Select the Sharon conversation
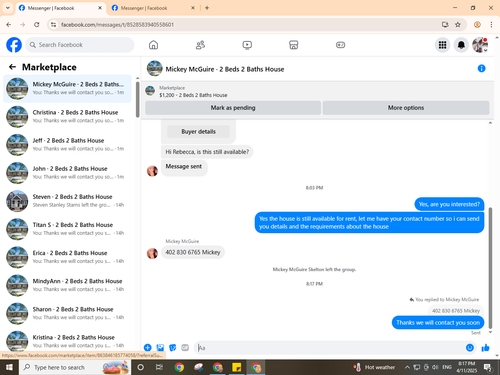This screenshot has width=500, height=375. coord(67,313)
